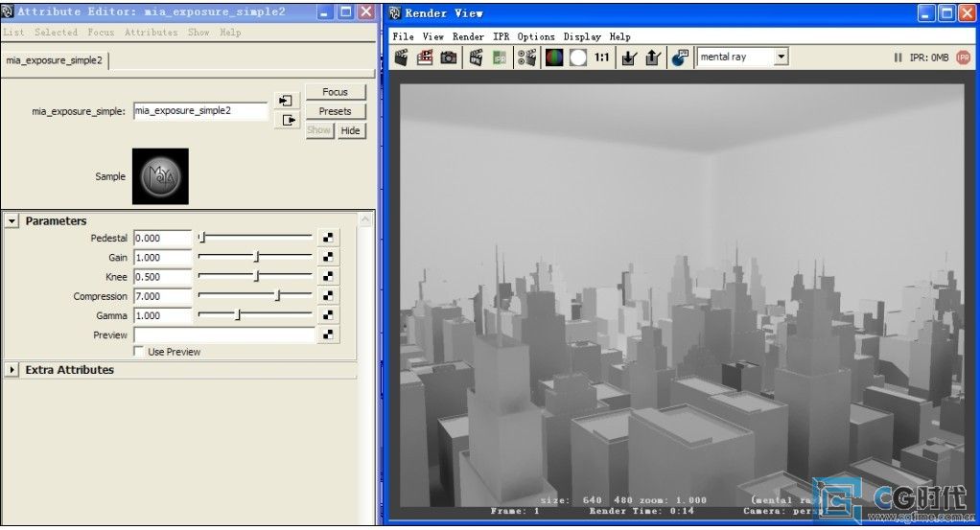
Task: Enable the Use Preview checkbox
Action: coord(140,352)
